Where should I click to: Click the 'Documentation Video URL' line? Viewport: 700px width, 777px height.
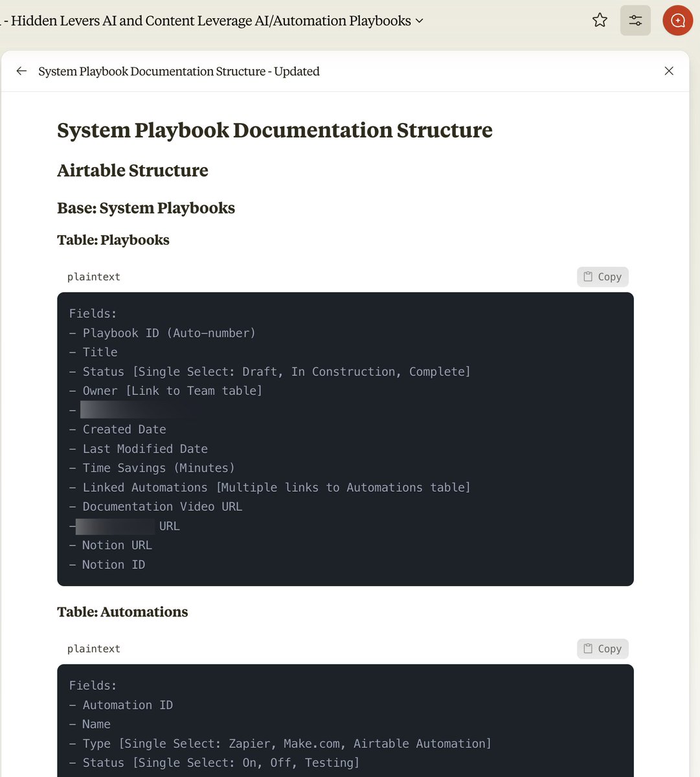click(155, 506)
